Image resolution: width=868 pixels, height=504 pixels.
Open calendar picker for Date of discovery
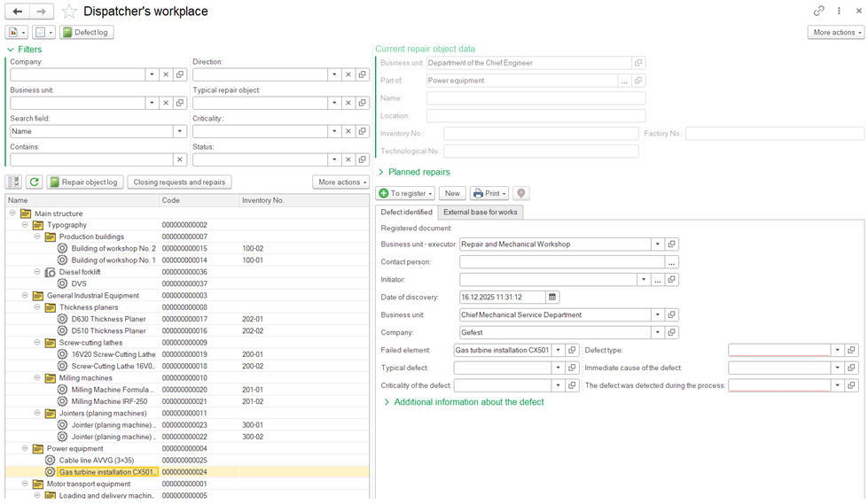click(x=552, y=298)
